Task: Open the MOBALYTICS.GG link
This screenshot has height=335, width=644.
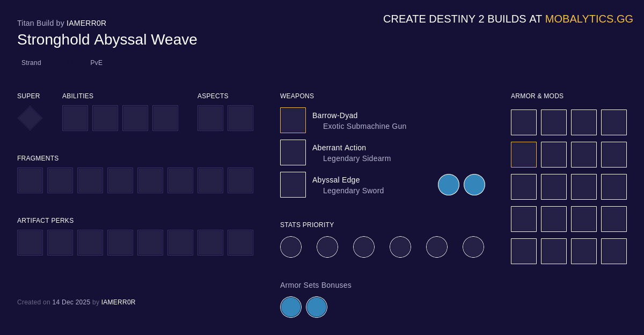Action: tap(589, 19)
